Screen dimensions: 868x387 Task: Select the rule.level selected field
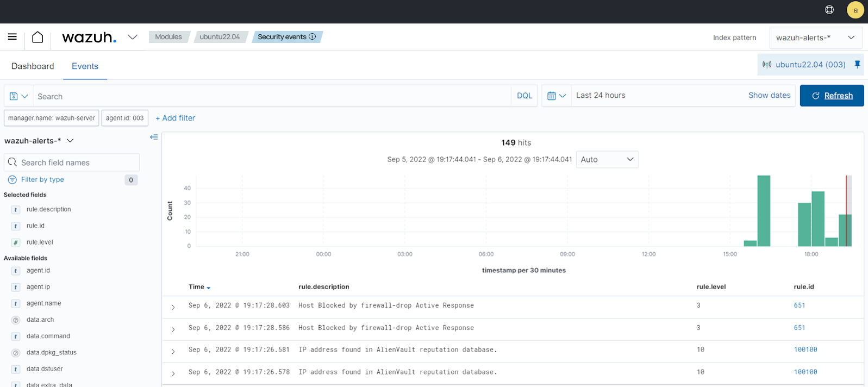40,242
